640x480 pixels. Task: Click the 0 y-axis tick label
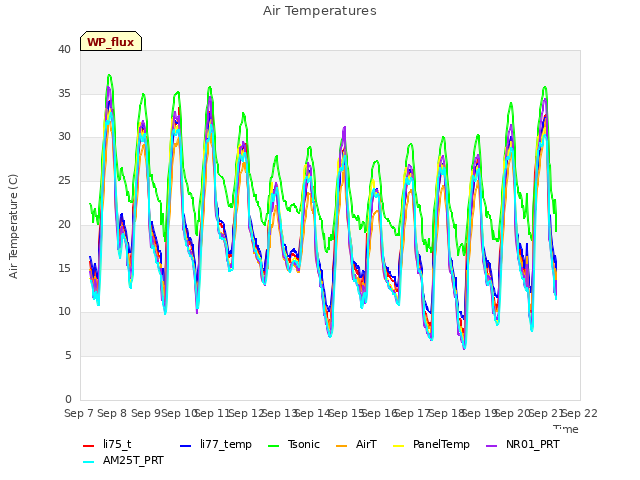(68, 399)
